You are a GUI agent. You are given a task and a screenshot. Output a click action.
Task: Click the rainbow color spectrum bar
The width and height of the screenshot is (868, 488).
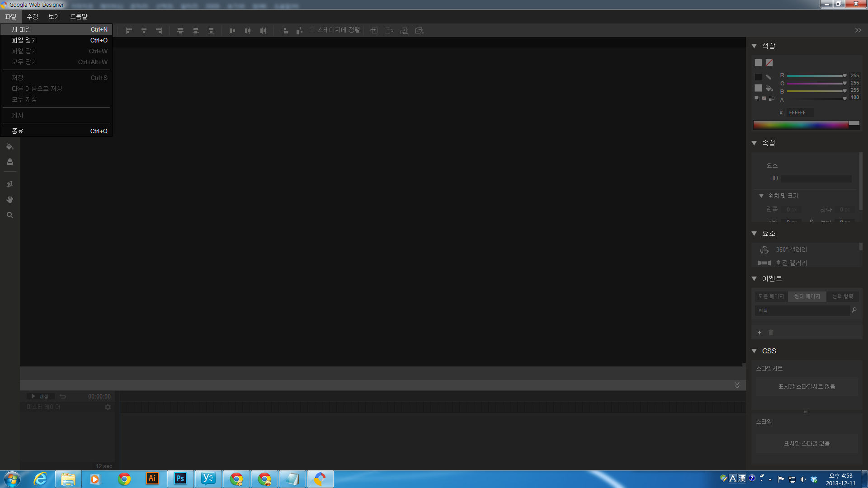(800, 125)
